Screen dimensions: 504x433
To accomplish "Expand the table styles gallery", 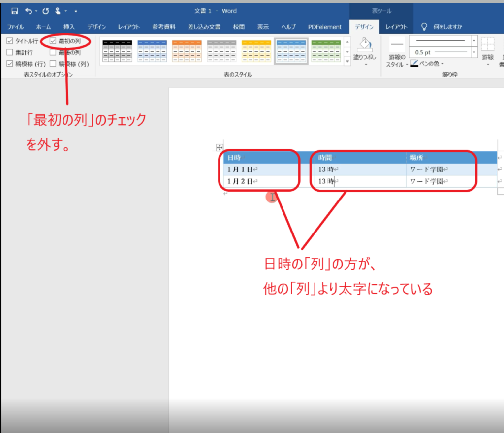I will (347, 61).
